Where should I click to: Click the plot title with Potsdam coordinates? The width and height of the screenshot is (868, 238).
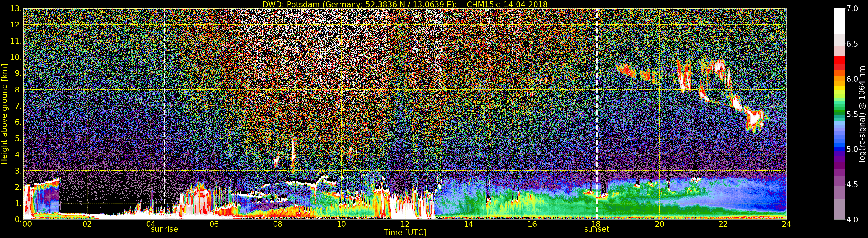coord(405,4)
